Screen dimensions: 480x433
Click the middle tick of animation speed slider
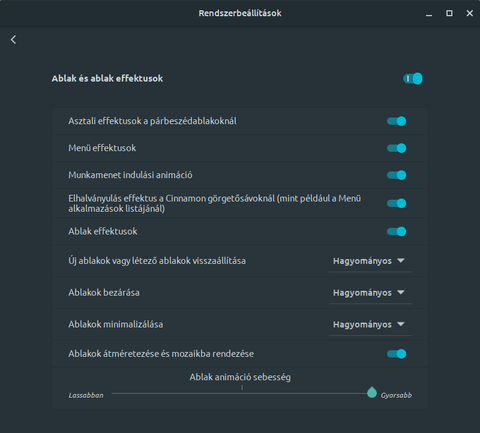pos(242,387)
